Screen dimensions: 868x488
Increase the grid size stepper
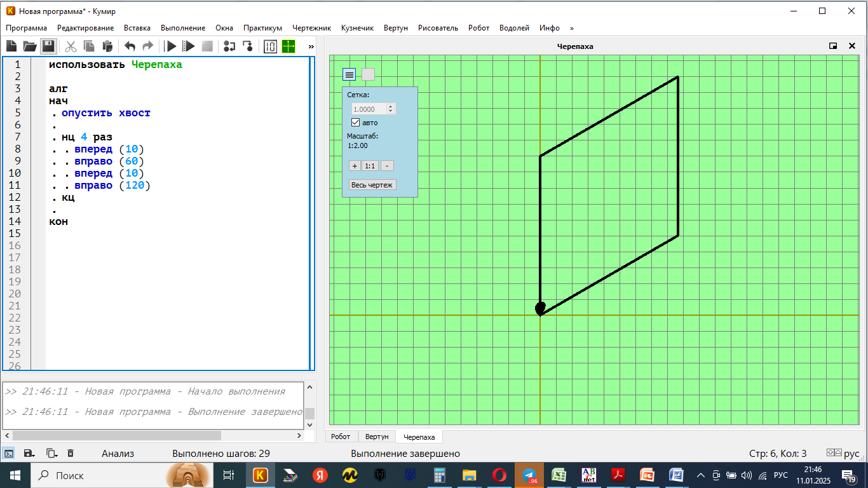pyautogui.click(x=391, y=107)
